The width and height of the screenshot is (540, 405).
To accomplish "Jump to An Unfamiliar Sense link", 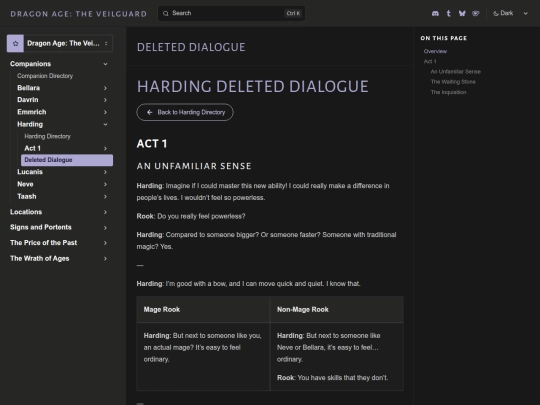I will coord(456,72).
